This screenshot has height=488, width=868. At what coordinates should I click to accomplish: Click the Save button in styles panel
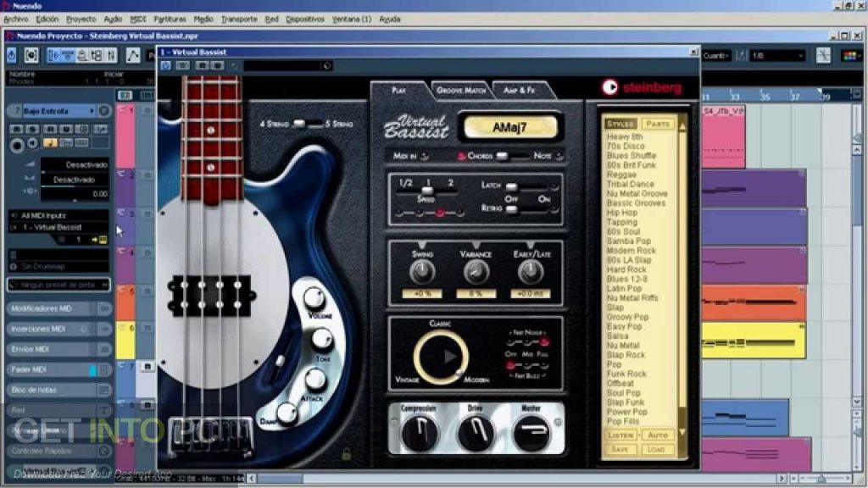(x=620, y=450)
